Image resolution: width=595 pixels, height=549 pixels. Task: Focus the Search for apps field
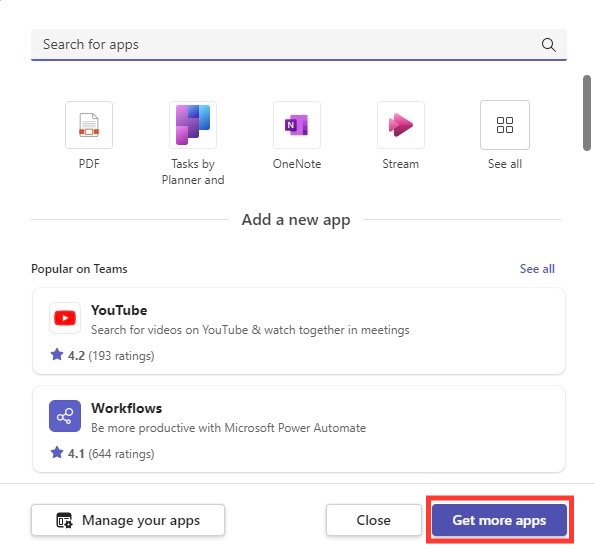[x=299, y=45]
